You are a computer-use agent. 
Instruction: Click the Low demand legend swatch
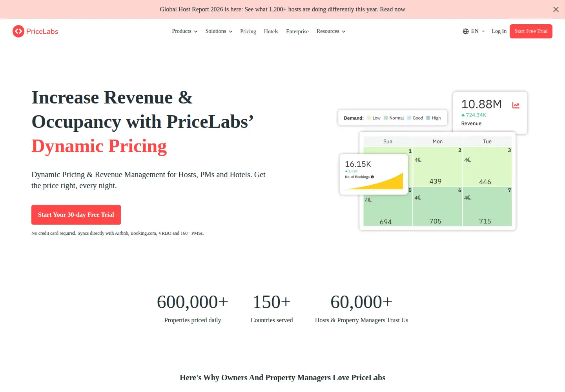click(369, 118)
